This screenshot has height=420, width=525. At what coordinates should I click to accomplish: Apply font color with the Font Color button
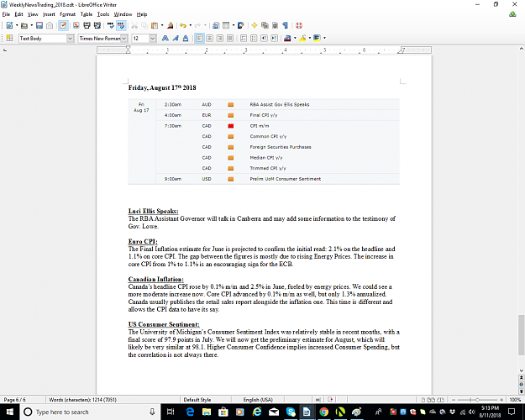pos(287,38)
